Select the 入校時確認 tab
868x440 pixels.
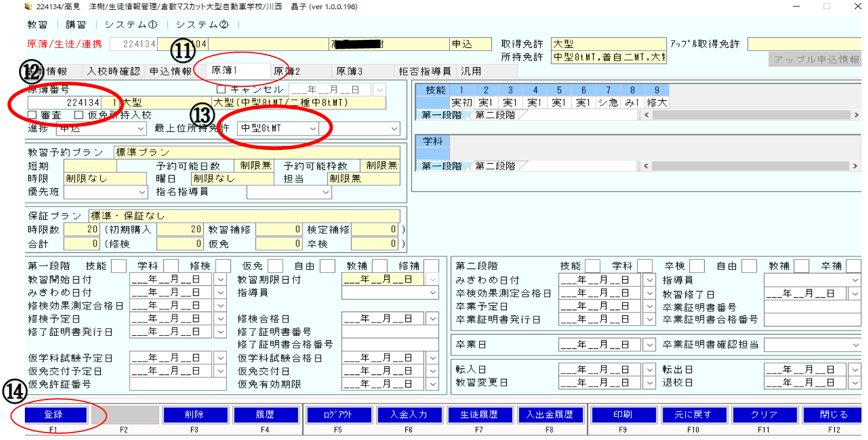point(113,71)
